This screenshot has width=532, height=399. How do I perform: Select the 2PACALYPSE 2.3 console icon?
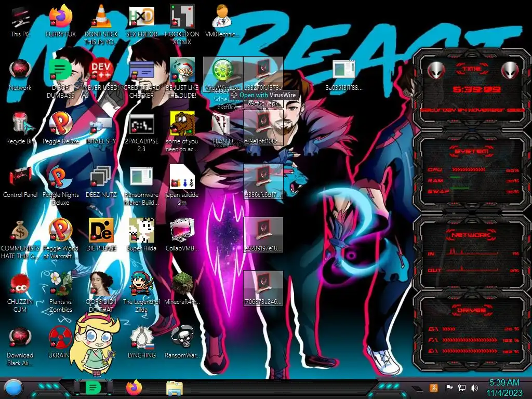[141, 132]
